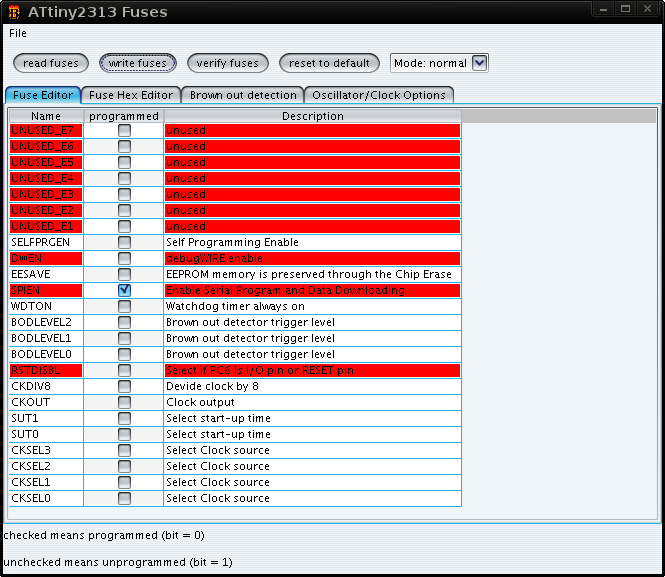The image size is (665, 577).
Task: Select the WDTON name cell
Action: coord(46,306)
